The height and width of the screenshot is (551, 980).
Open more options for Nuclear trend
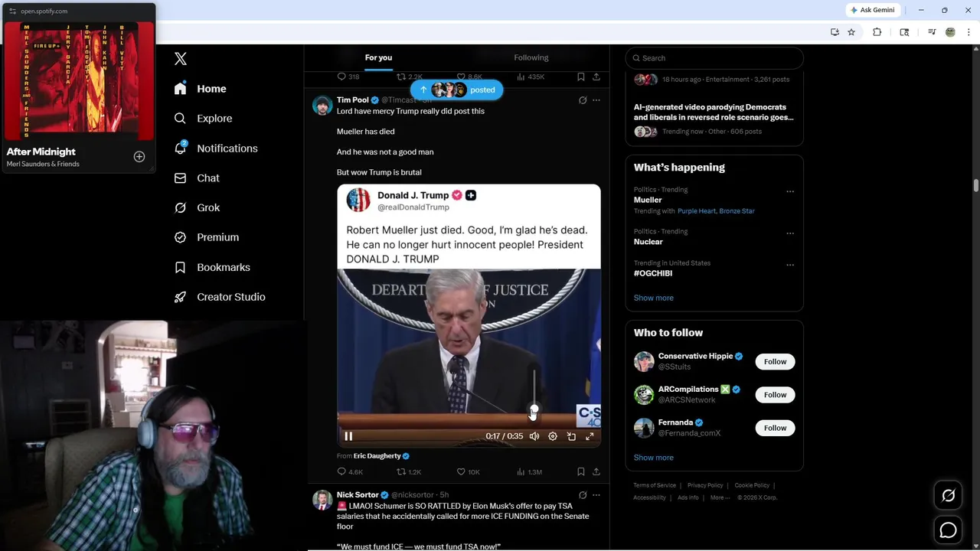click(790, 233)
